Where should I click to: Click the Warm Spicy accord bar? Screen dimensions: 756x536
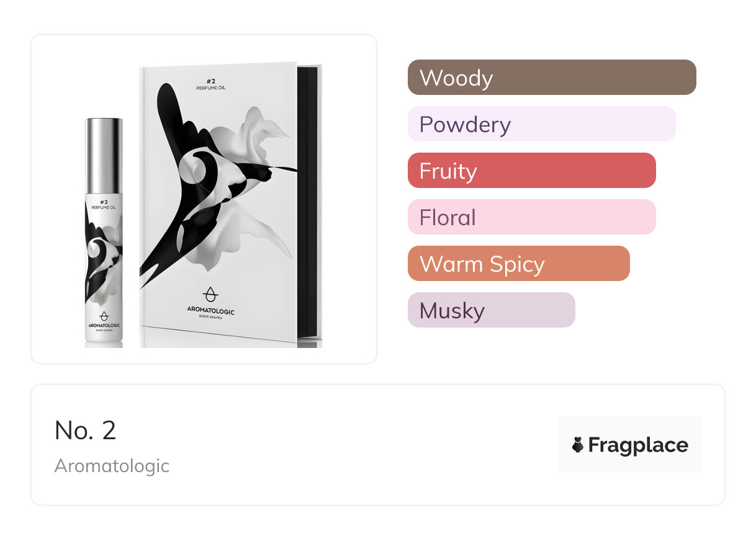click(518, 264)
